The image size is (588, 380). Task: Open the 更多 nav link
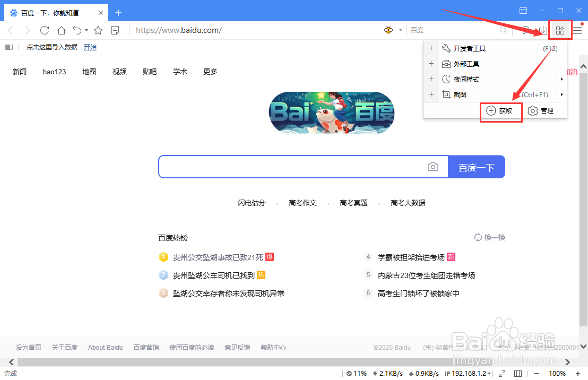(x=210, y=72)
